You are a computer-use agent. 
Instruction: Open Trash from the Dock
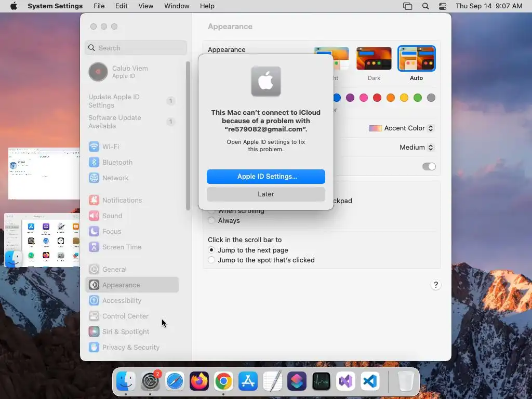point(406,381)
